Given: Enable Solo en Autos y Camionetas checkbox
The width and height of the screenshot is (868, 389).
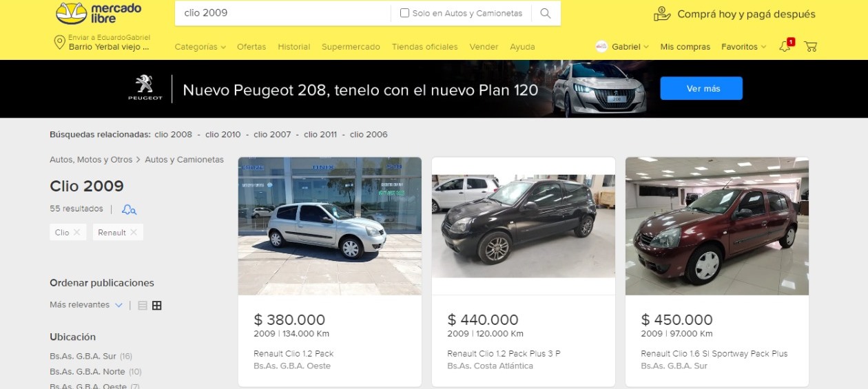Looking at the screenshot, I should pos(404,13).
